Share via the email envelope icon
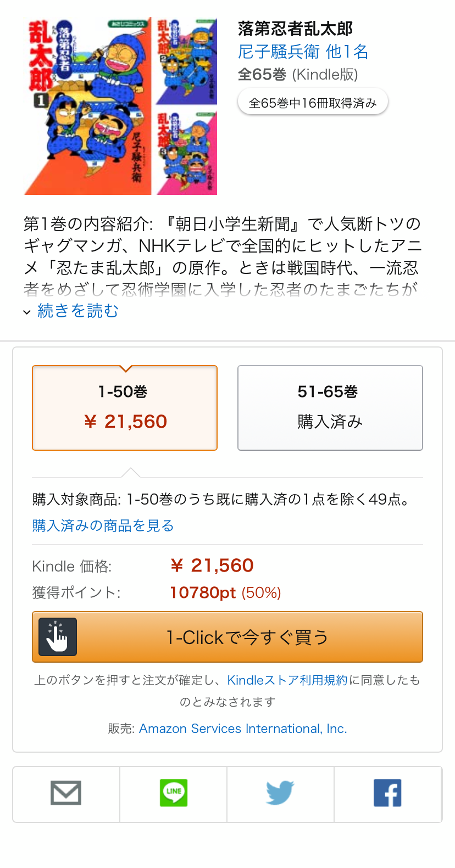The image size is (455, 868). [x=66, y=793]
